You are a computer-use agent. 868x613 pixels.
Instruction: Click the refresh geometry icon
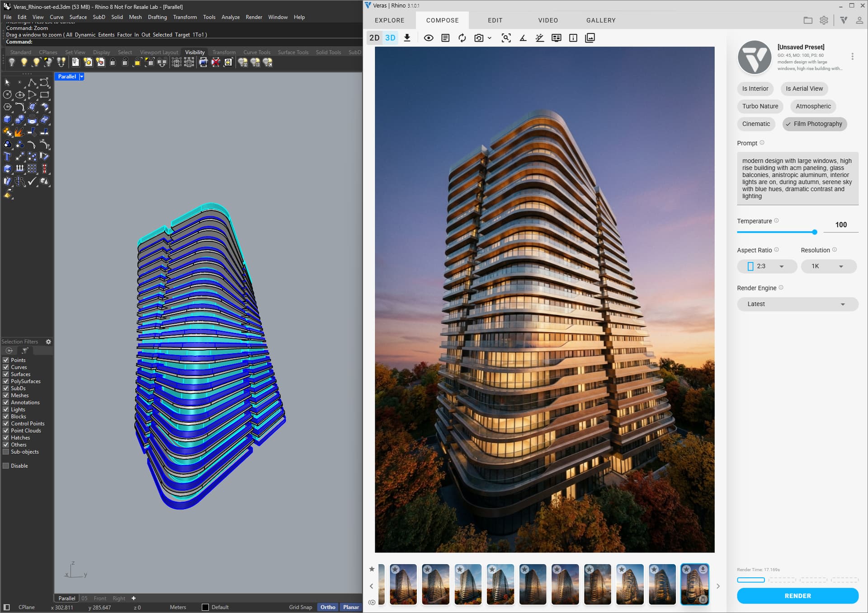(462, 38)
